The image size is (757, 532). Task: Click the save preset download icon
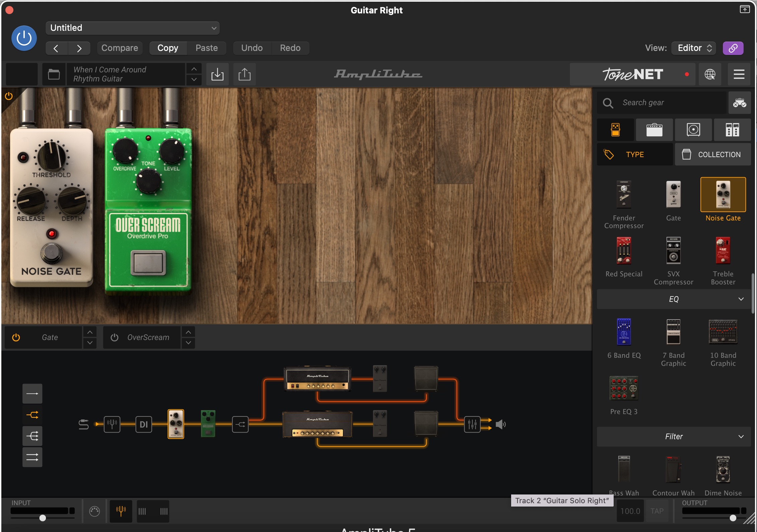coord(217,74)
